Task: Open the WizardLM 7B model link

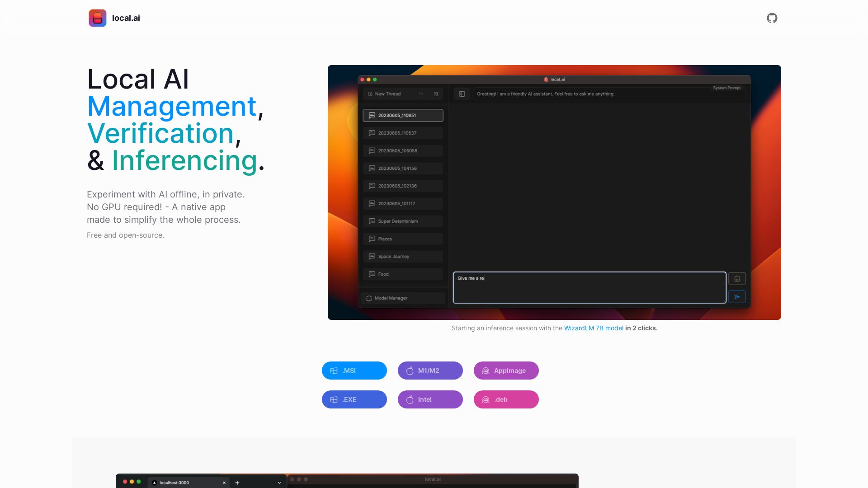Action: [x=594, y=328]
